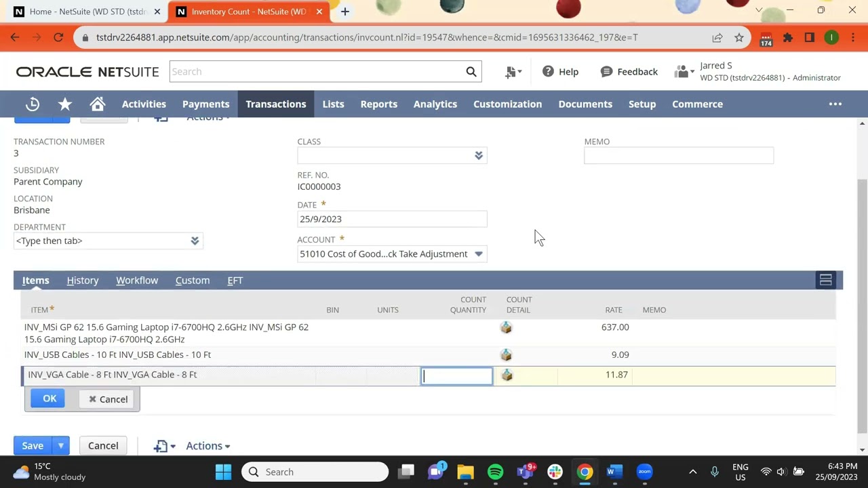This screenshot has width=868, height=488.
Task: Click the Oracle NetSuite logo
Action: point(87,72)
